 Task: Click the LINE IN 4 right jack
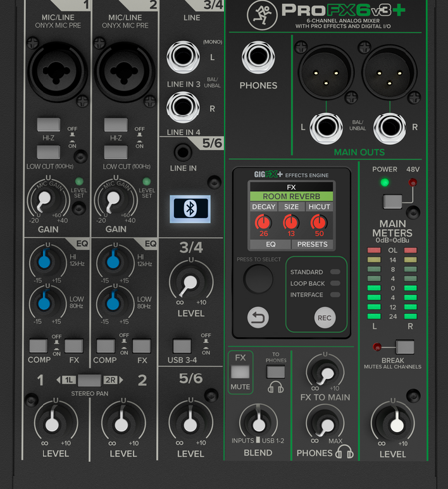click(x=183, y=108)
